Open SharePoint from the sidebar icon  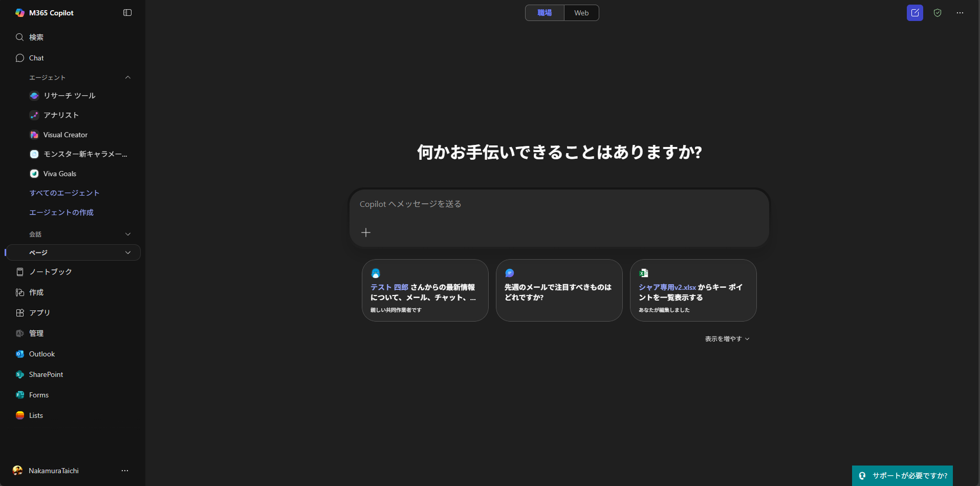click(20, 374)
